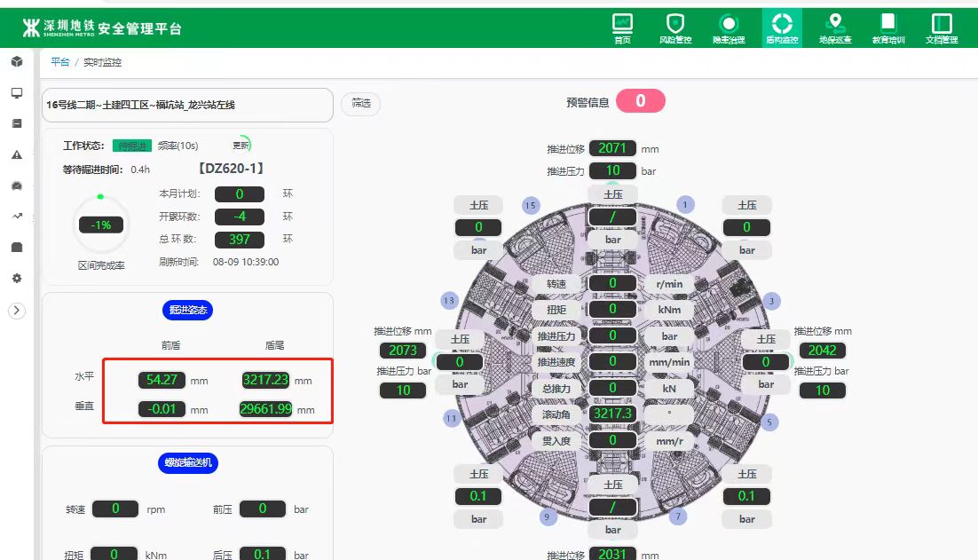
Task: Click the monitor icon in left sidebar
Action: pyautogui.click(x=17, y=93)
